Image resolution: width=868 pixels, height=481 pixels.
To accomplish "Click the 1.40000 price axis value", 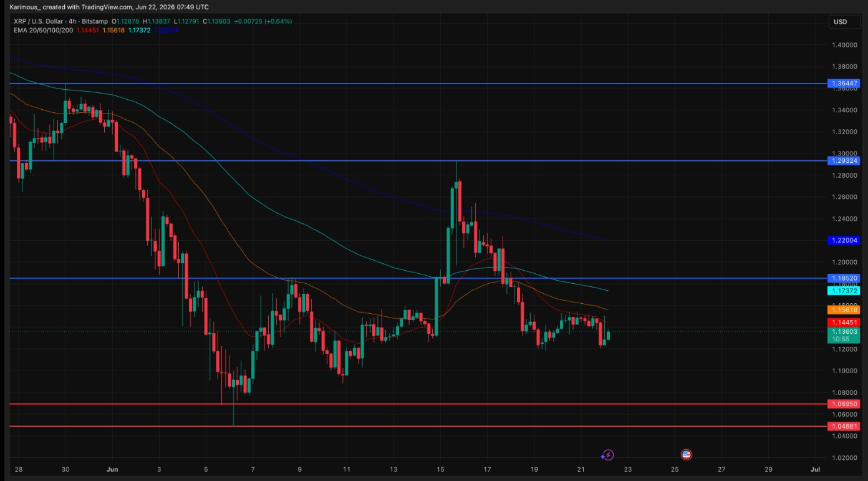I will pos(843,45).
